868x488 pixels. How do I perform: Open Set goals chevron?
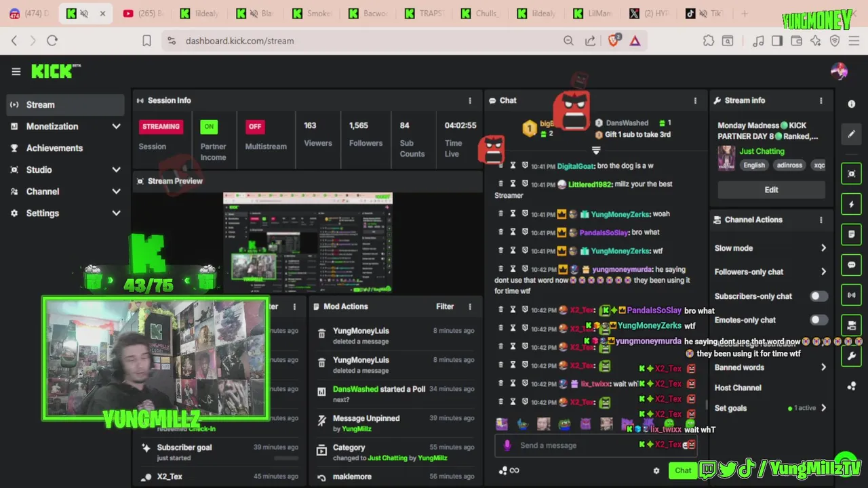[x=823, y=408]
